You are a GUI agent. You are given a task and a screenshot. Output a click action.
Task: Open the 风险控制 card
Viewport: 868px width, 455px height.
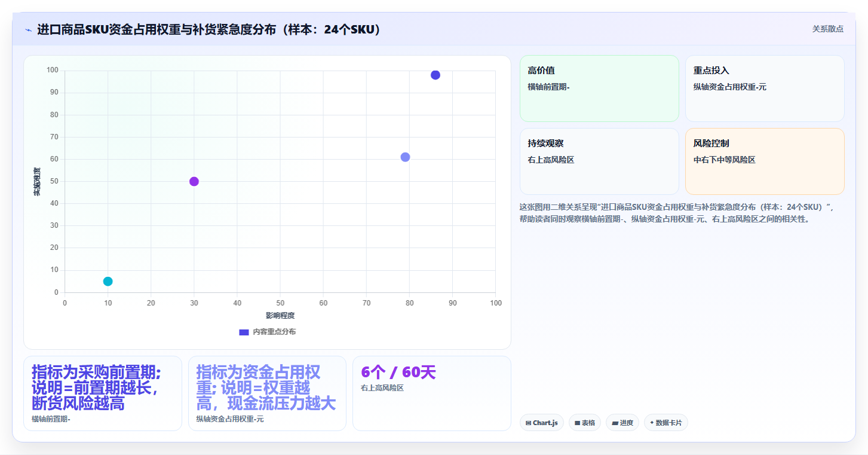765,161
